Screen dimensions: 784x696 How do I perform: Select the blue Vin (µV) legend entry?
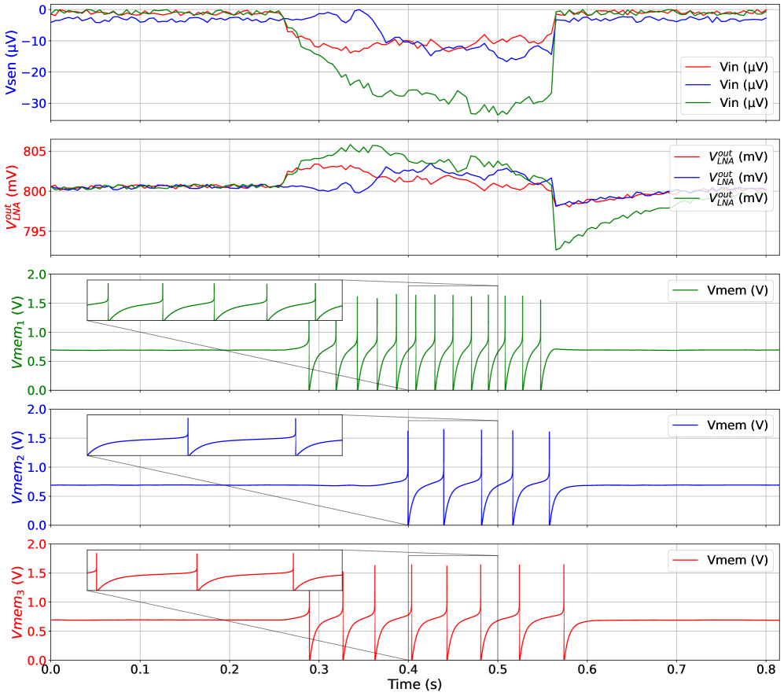(727, 84)
